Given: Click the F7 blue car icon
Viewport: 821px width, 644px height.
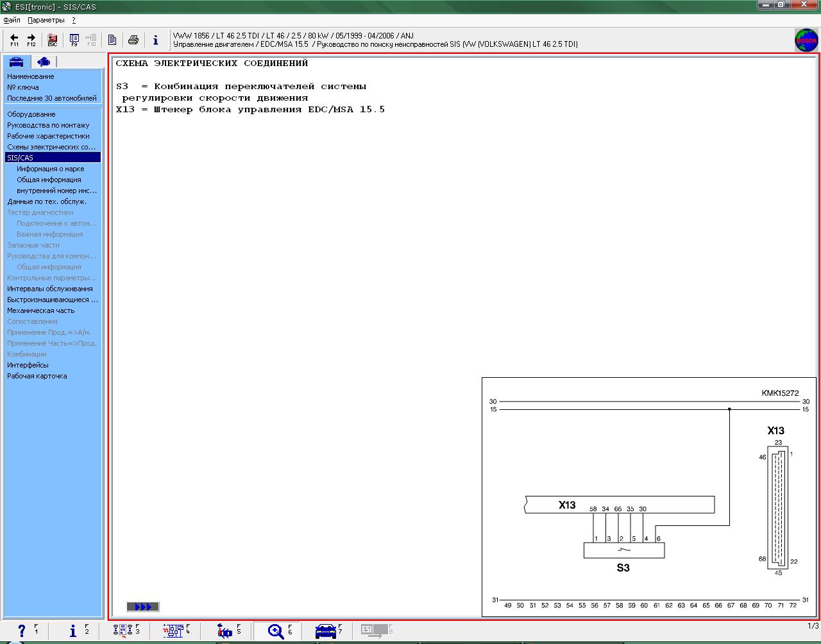Looking at the screenshot, I should pyautogui.click(x=326, y=631).
